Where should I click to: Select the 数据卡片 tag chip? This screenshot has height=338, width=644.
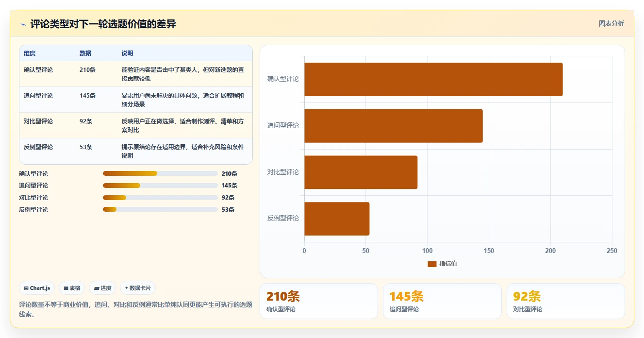(x=138, y=288)
